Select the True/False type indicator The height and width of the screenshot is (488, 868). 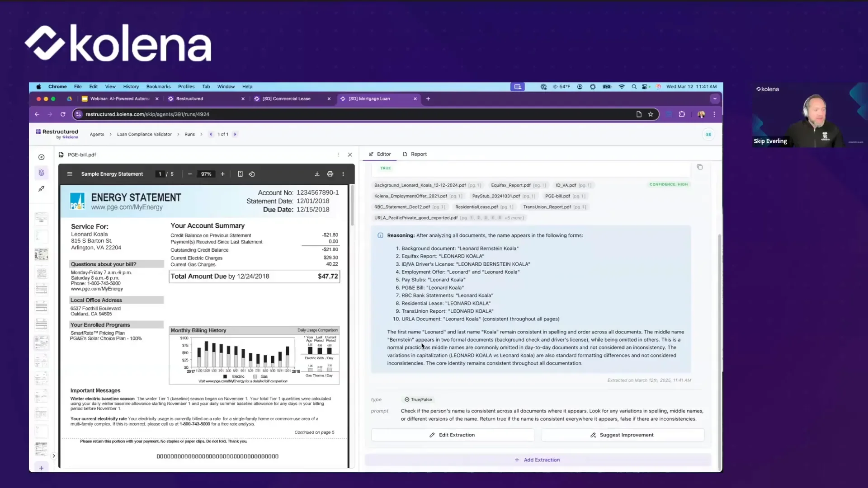[418, 399]
